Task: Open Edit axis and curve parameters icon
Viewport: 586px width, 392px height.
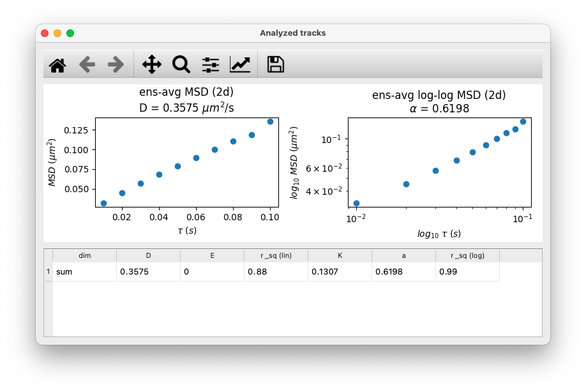Action: [240, 64]
